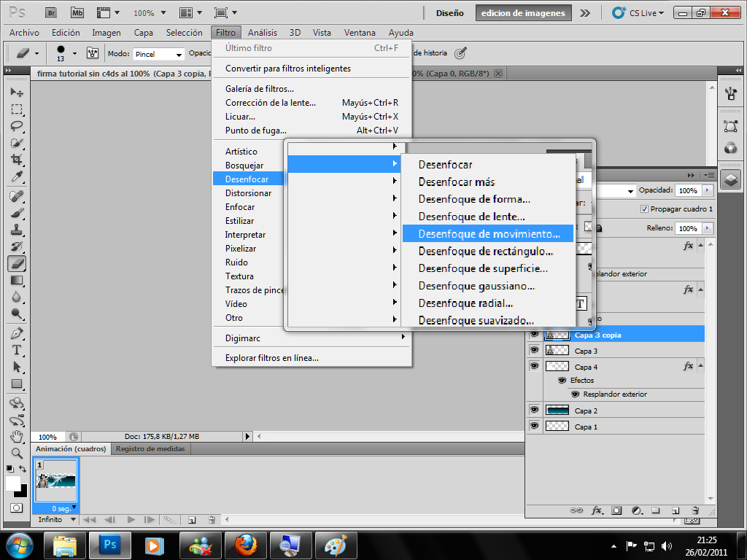Open the Modo Pincel dropdown
Screen dimensions: 747x560
[158, 54]
